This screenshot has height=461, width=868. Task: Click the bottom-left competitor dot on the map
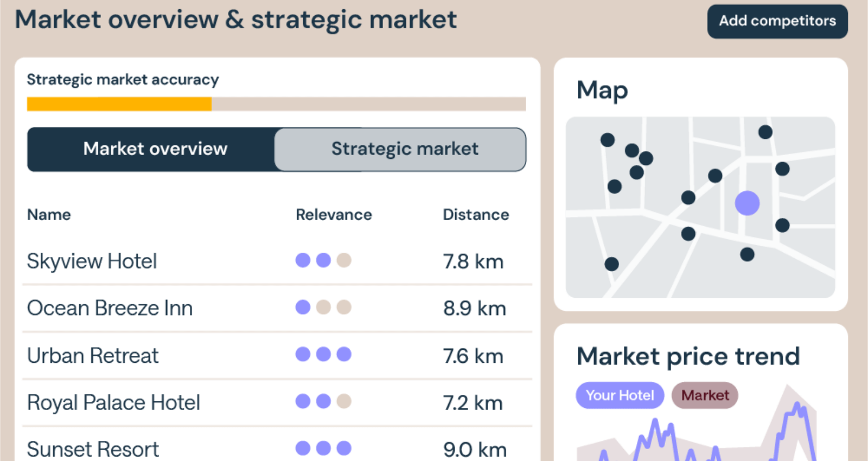click(x=611, y=264)
